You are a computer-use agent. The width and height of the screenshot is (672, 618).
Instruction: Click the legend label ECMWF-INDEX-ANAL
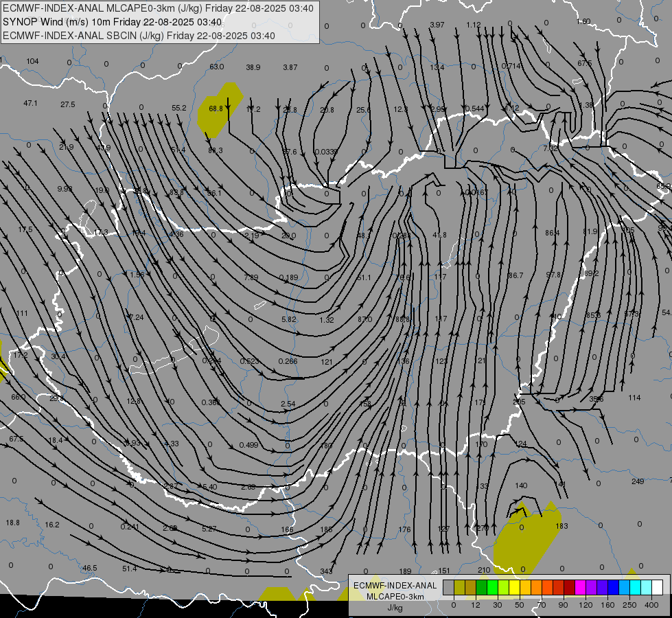(395, 586)
